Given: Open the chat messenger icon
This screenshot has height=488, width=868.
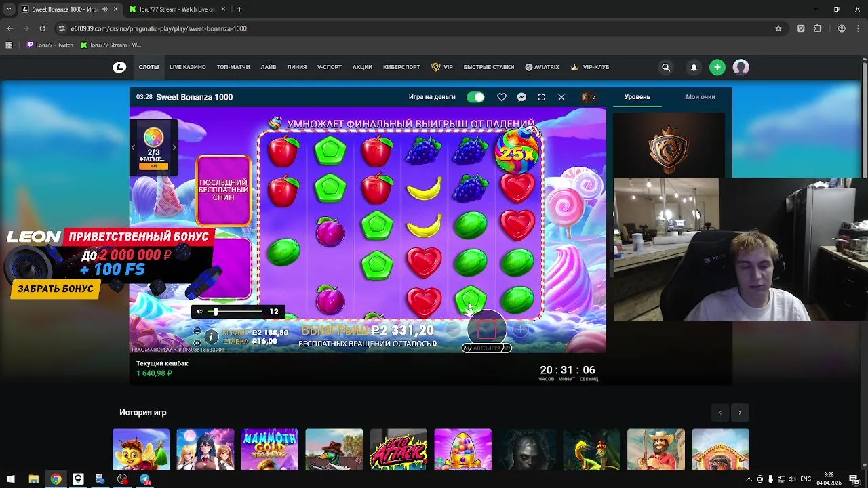Looking at the screenshot, I should (521, 97).
